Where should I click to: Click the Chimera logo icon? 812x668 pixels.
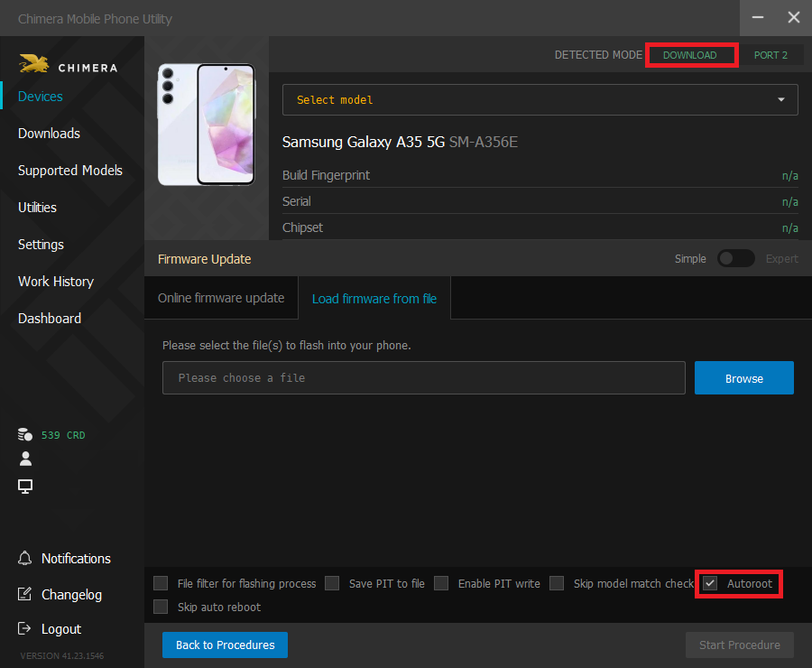click(33, 65)
